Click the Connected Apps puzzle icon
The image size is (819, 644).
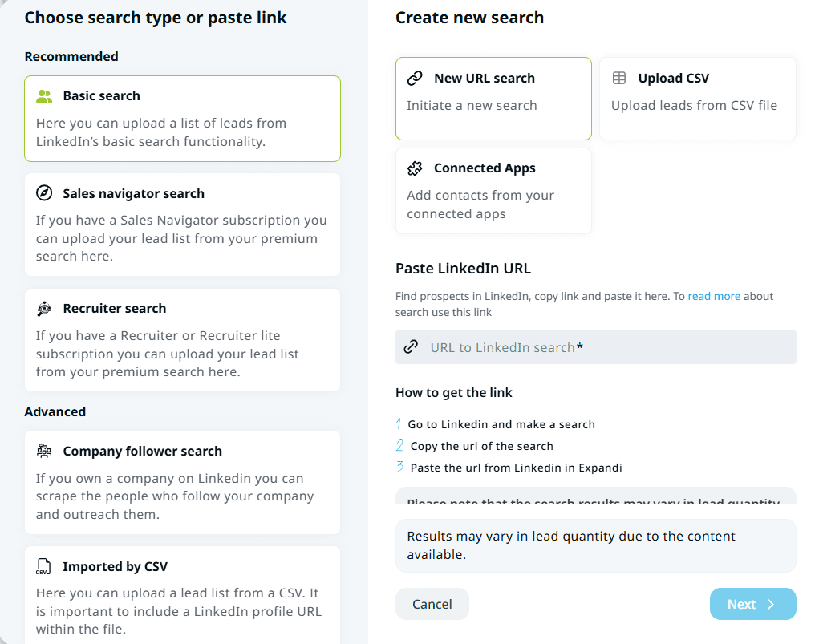coord(415,168)
